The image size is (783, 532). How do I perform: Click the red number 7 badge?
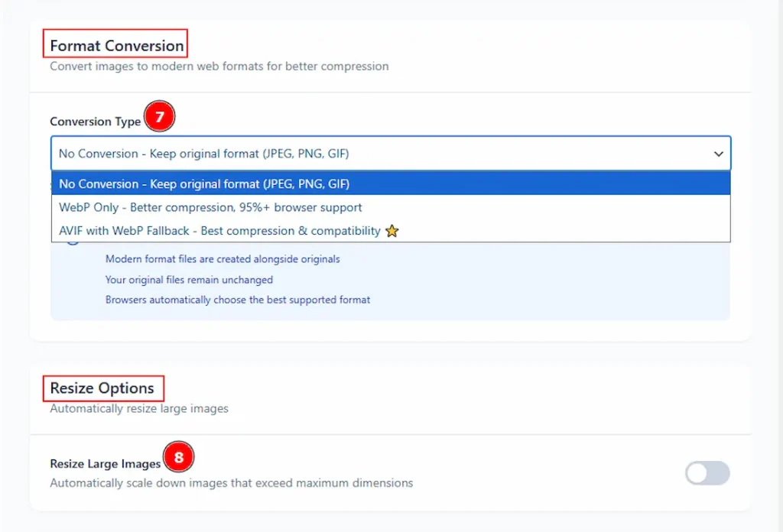(x=160, y=118)
